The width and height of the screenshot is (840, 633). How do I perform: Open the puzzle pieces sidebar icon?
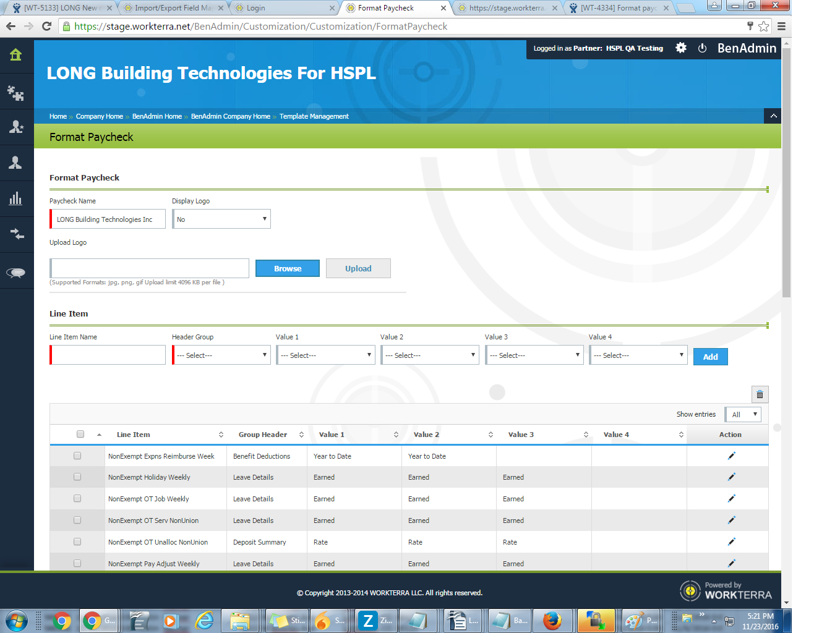16,93
